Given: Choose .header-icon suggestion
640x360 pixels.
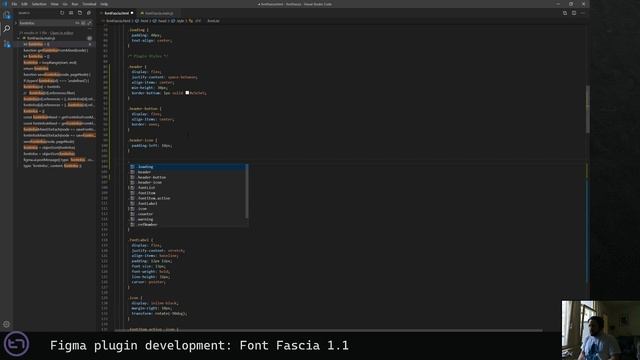Looking at the screenshot, I should tap(188, 182).
